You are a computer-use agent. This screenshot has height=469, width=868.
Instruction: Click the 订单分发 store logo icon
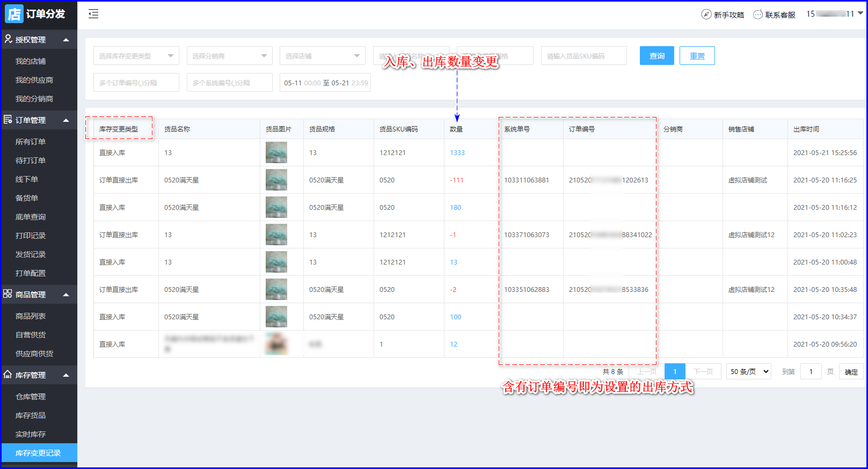click(x=14, y=14)
